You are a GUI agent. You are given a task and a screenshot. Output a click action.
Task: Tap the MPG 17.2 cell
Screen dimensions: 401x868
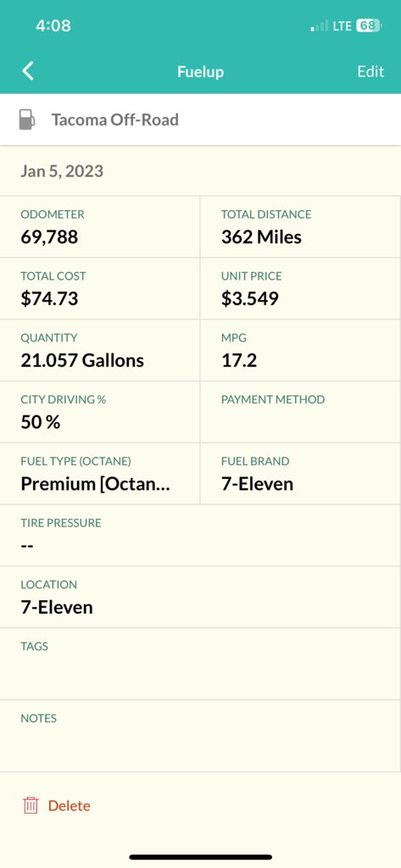tap(301, 350)
